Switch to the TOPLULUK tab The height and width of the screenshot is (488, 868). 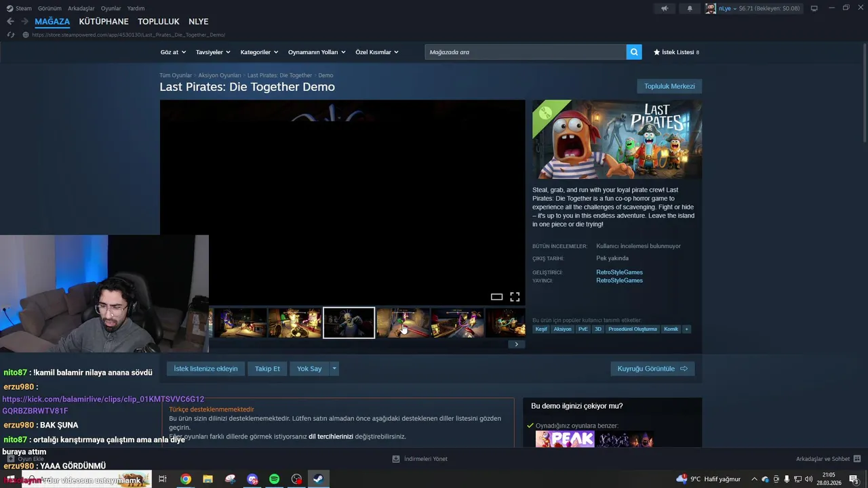pyautogui.click(x=159, y=22)
